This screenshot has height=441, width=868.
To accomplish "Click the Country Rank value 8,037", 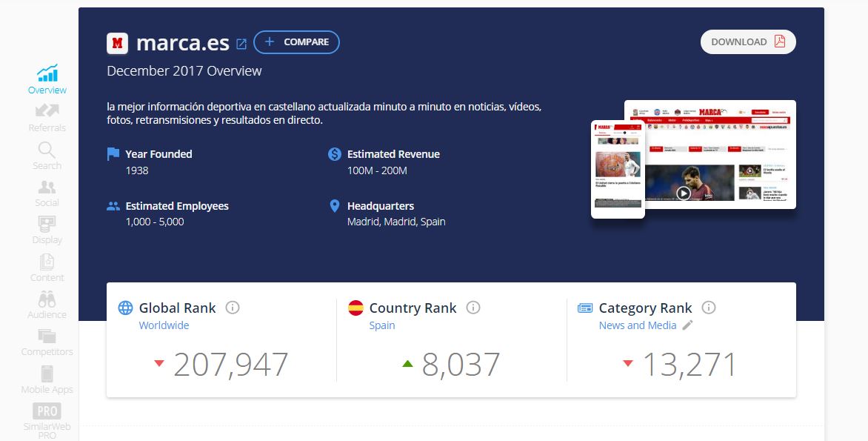I will click(x=461, y=365).
